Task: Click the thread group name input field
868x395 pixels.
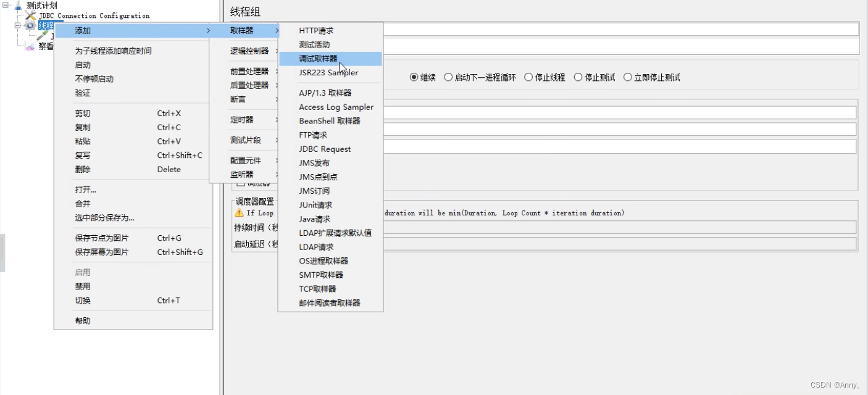Action: pos(621,29)
